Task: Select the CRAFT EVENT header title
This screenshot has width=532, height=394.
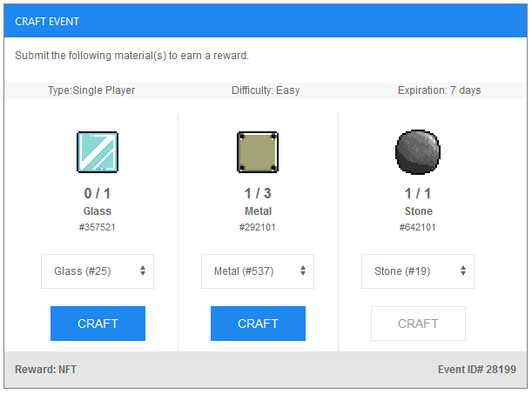Action: pos(47,22)
